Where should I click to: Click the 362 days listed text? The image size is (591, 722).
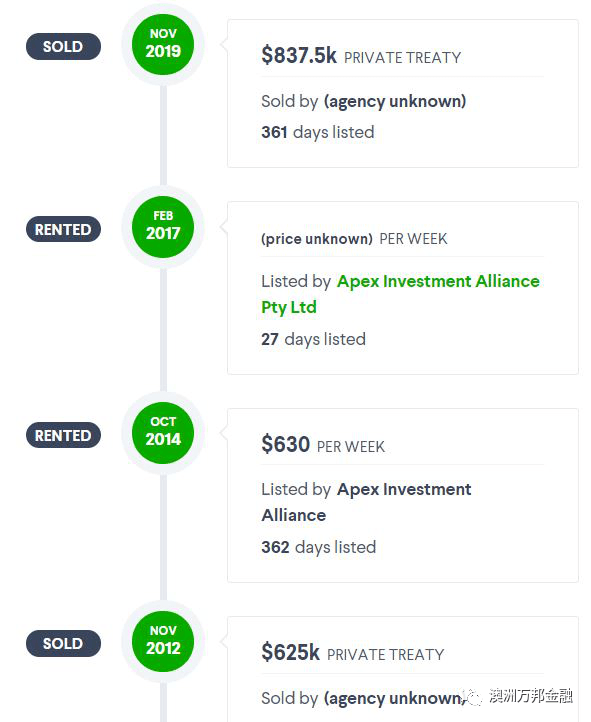coord(319,547)
